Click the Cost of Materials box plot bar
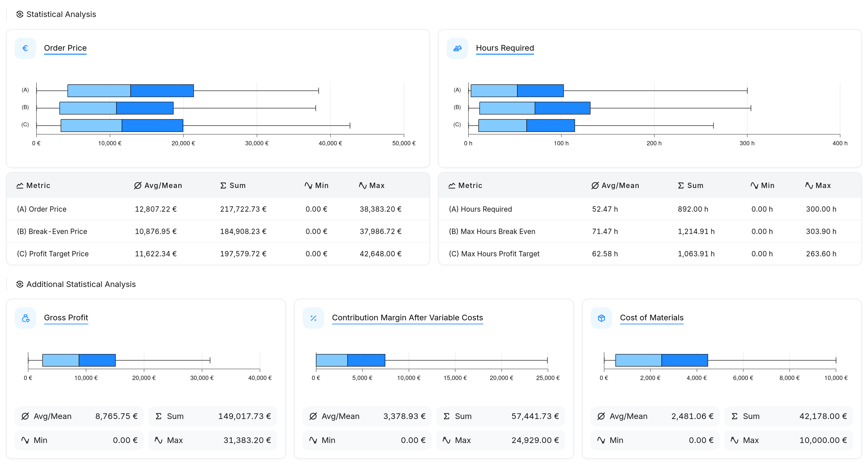 (661, 360)
